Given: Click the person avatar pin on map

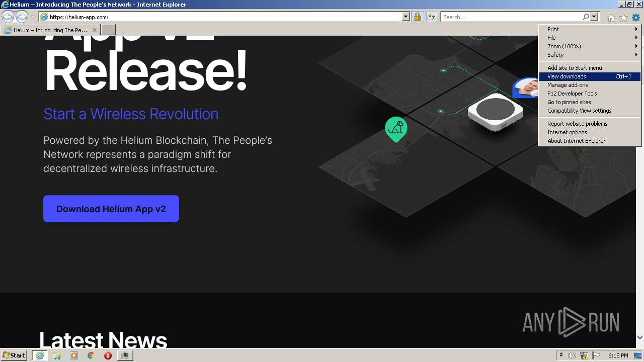Looking at the screenshot, I should pos(526,88).
